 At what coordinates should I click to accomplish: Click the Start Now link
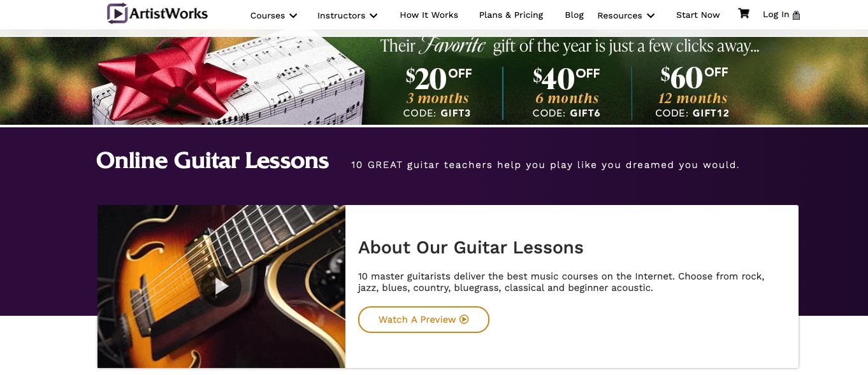pyautogui.click(x=698, y=15)
